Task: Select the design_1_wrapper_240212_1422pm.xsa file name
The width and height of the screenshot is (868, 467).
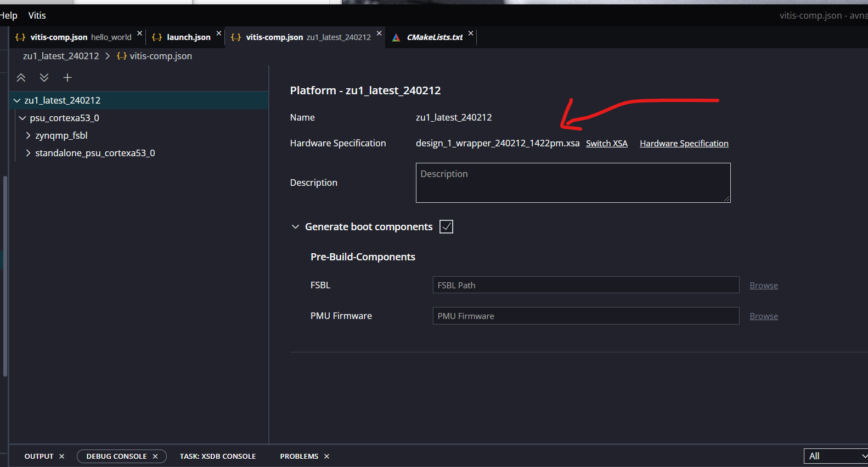Action: pyautogui.click(x=498, y=143)
